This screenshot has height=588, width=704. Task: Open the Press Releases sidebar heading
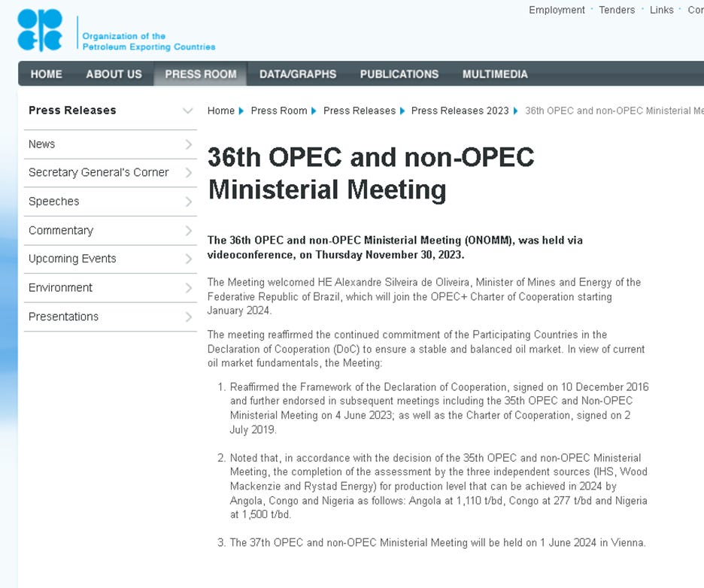pyautogui.click(x=72, y=111)
